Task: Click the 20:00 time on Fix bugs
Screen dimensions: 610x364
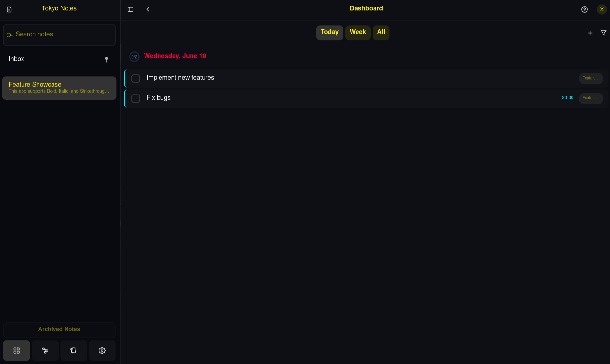Action: coord(568,98)
